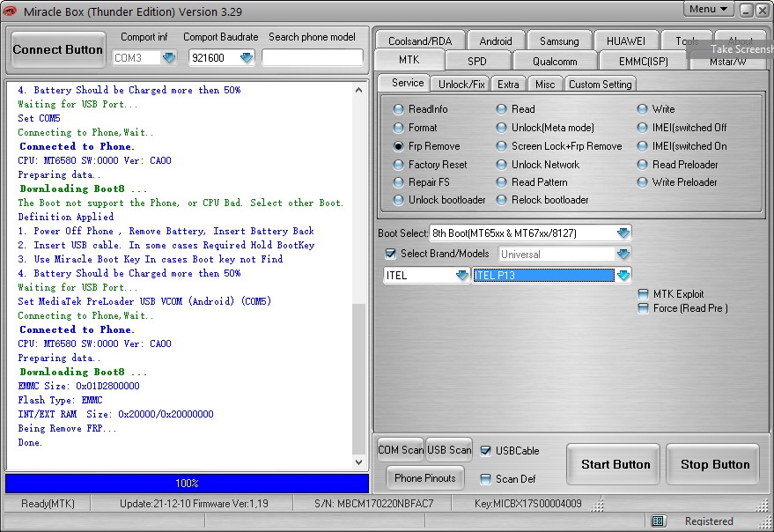Screen dimensions: 774x532
Task: Select the Read Pattern radio option
Action: click(502, 182)
